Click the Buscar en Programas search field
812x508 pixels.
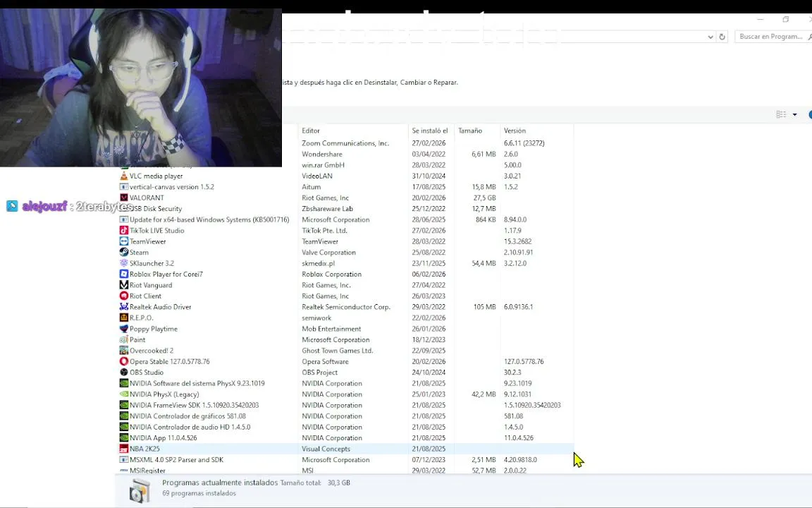tap(772, 36)
